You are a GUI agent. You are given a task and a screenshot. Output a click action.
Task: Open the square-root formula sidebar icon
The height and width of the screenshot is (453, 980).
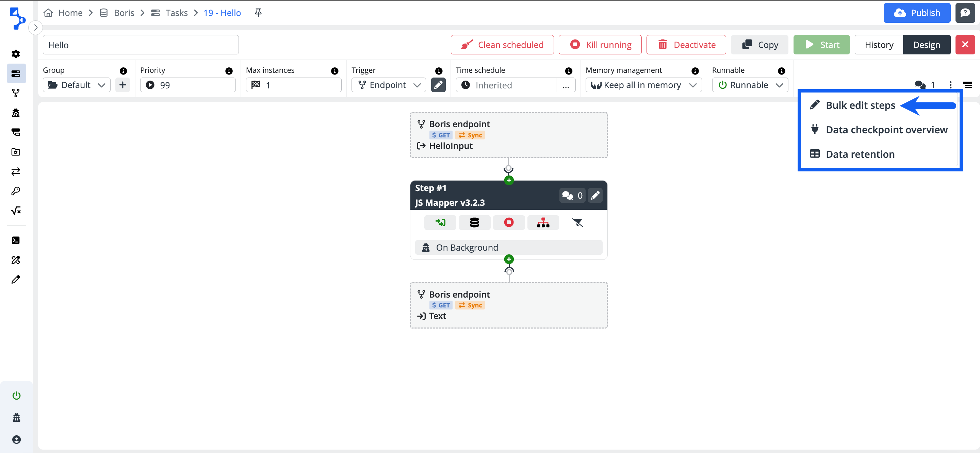(x=16, y=211)
